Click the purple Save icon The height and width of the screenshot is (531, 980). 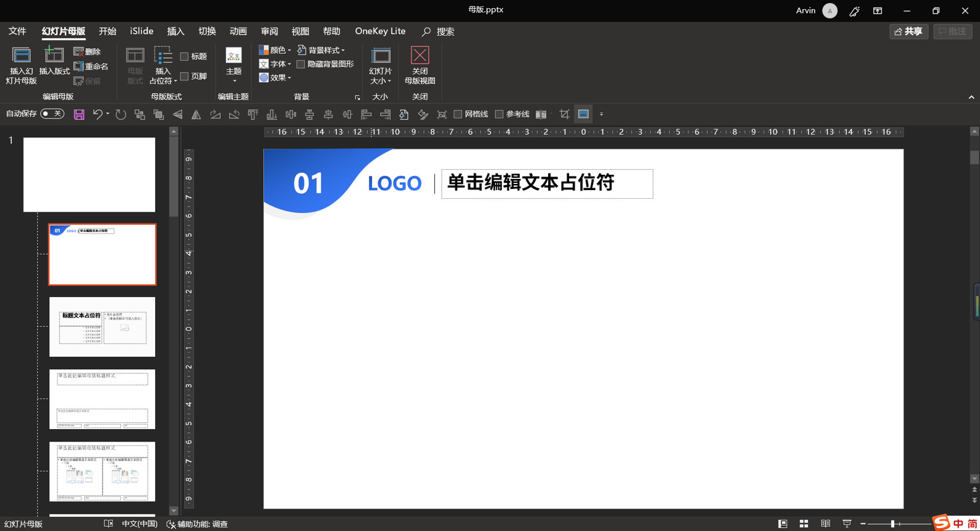[x=79, y=114]
